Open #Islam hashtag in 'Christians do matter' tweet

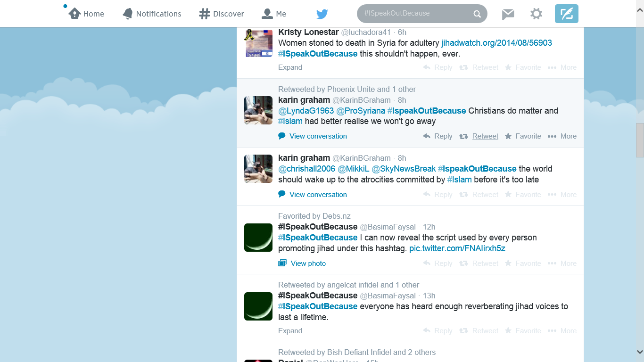coord(290,121)
